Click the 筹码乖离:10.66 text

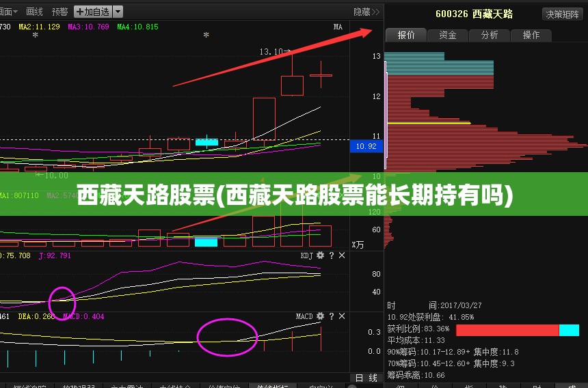coord(416,375)
